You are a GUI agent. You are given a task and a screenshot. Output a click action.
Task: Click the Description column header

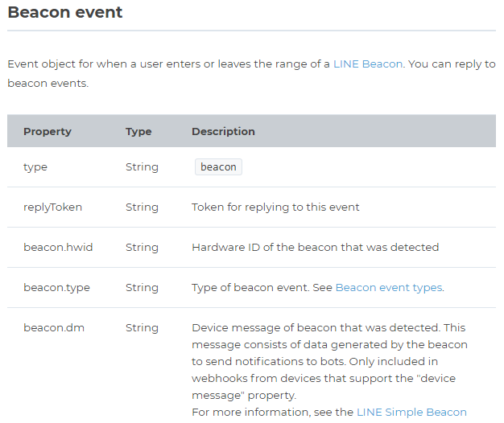[223, 131]
